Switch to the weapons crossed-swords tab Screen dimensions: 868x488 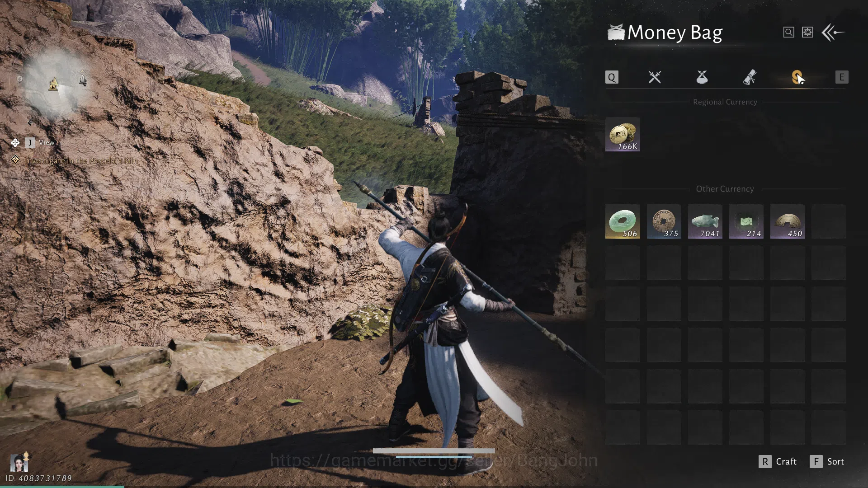[x=655, y=77]
